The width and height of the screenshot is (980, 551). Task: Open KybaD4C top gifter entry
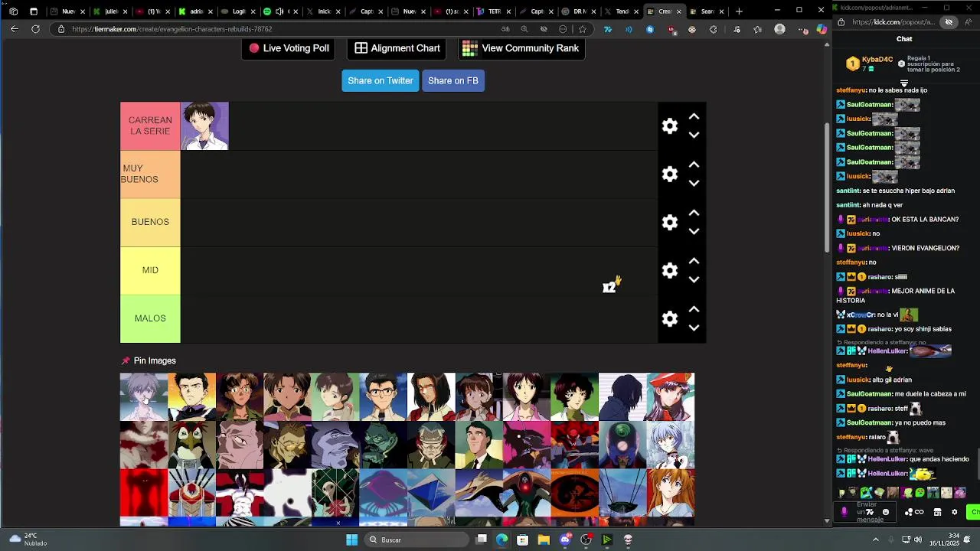[870, 64]
